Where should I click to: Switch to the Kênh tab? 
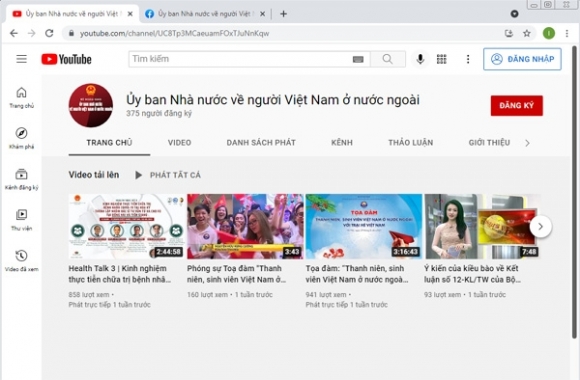point(342,143)
